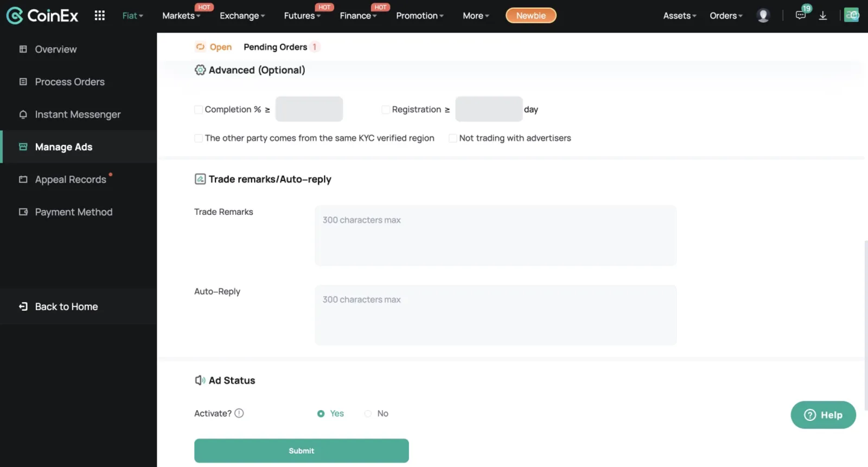Click the Payment Method sidebar icon
This screenshot has height=467, width=868.
23,212
